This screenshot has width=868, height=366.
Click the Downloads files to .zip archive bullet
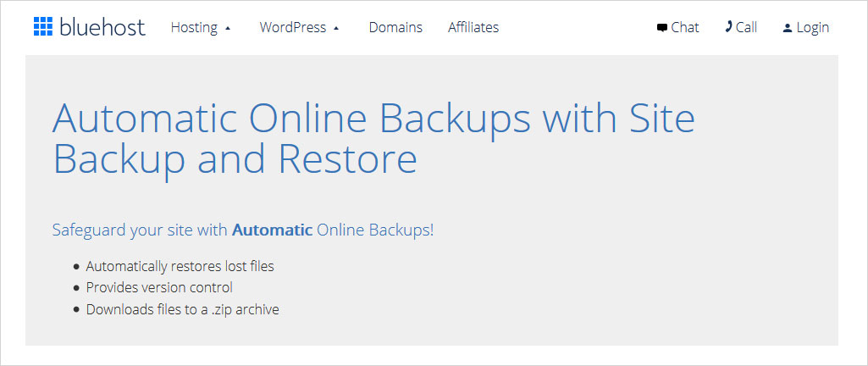pyautogui.click(x=182, y=309)
